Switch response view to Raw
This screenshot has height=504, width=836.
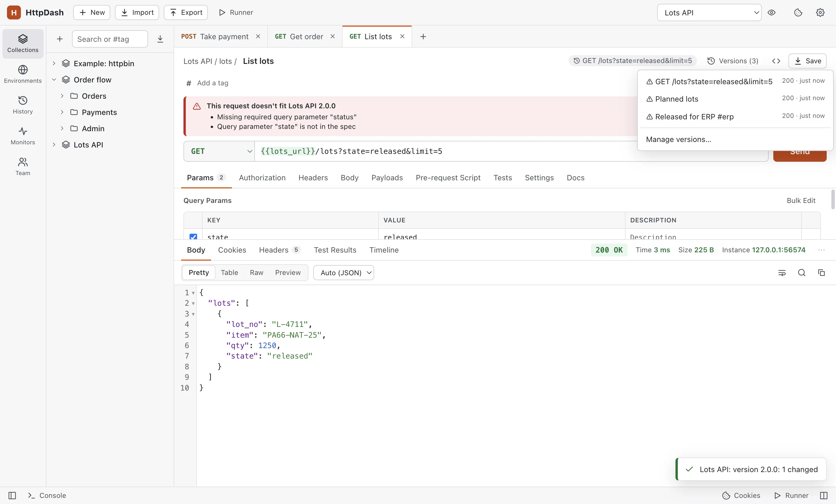(257, 273)
